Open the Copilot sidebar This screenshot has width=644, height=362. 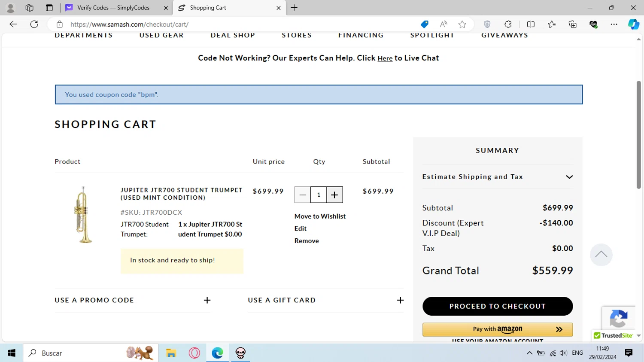click(634, 24)
